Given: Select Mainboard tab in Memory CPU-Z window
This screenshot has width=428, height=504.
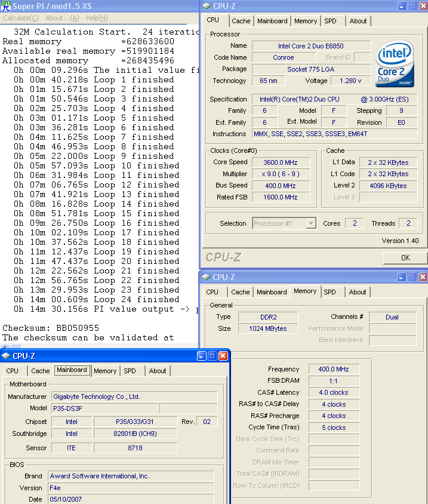Looking at the screenshot, I should (272, 292).
